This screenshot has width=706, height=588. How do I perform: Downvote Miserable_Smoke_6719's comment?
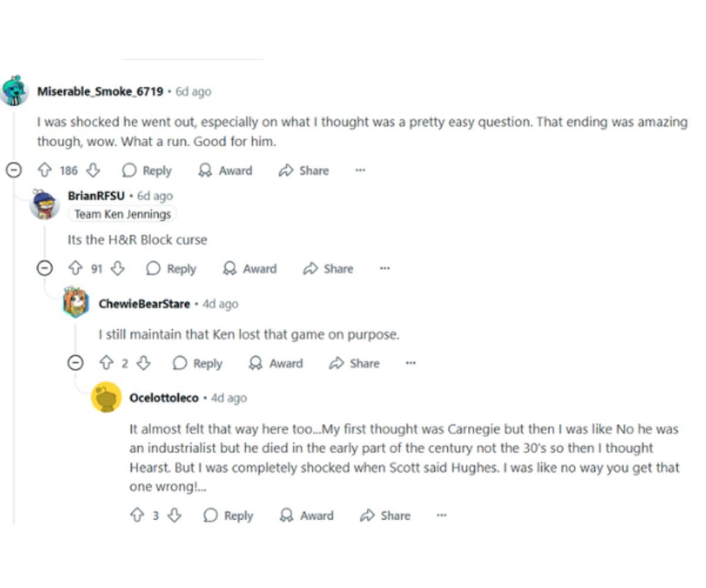pos(93,171)
